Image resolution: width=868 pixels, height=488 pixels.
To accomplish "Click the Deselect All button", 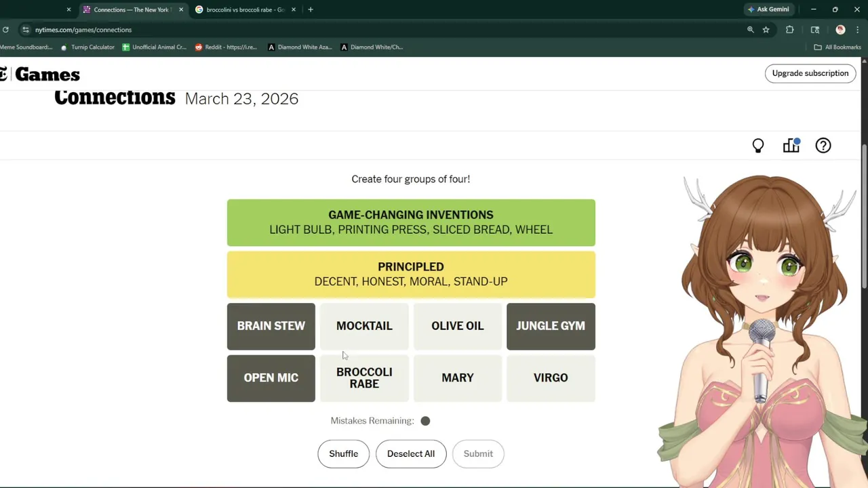I will click(x=411, y=453).
